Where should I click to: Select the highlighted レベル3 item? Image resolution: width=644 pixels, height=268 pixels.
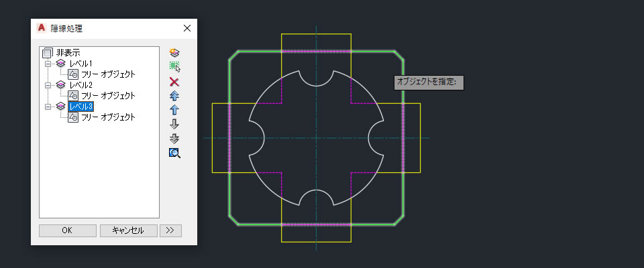coord(81,107)
